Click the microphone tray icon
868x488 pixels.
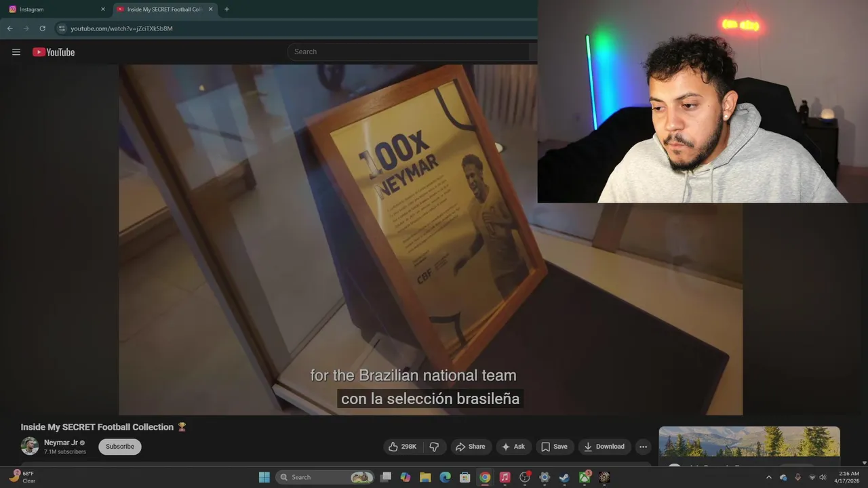(797, 477)
